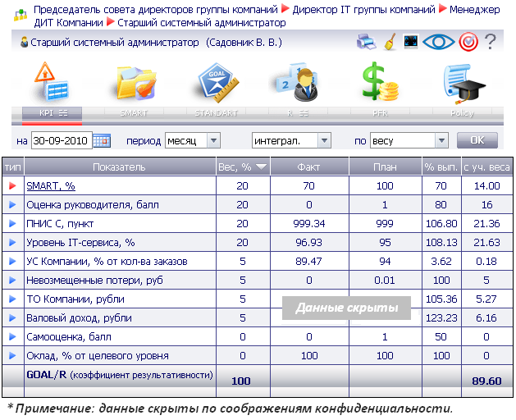Screen dimensions: 516x420
Task: Click the org chart hierarchy icon
Action: 21,15
